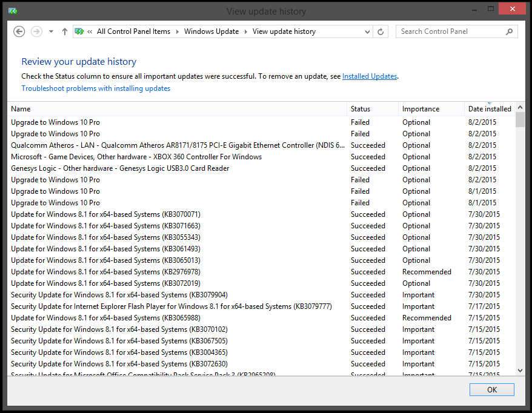Click the scrollbar down arrow
Image resolution: width=532 pixels, height=413 pixels.
(520, 371)
